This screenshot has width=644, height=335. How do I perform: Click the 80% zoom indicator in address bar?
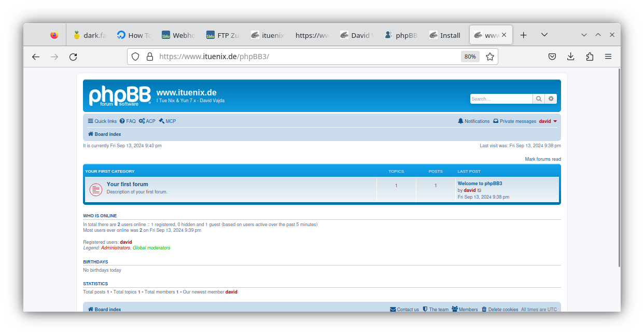tap(470, 57)
